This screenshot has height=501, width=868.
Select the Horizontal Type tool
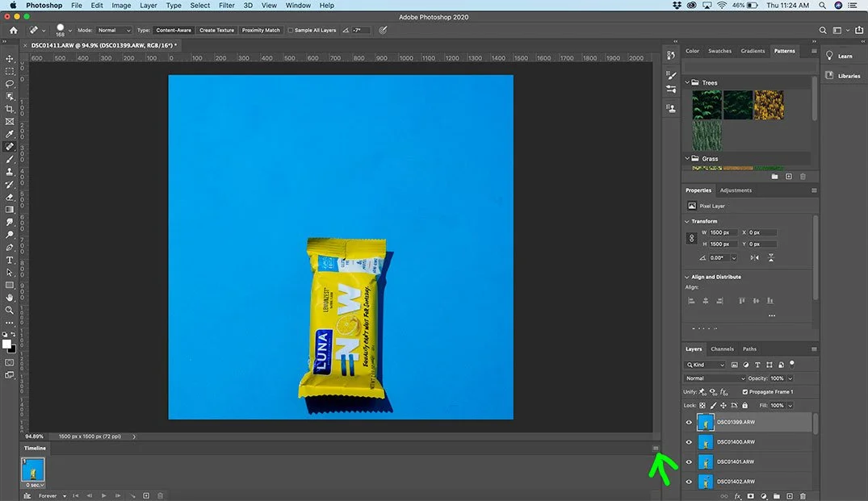pos(10,260)
